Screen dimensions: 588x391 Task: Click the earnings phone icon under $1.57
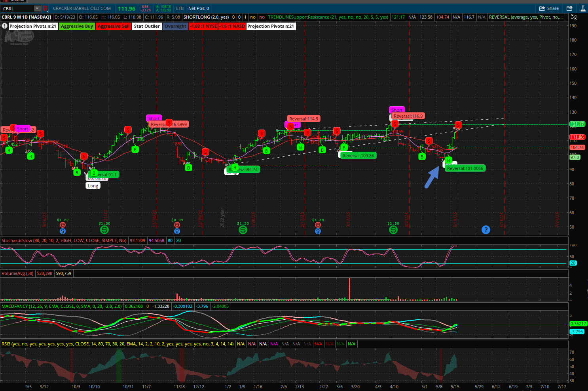(x=63, y=225)
